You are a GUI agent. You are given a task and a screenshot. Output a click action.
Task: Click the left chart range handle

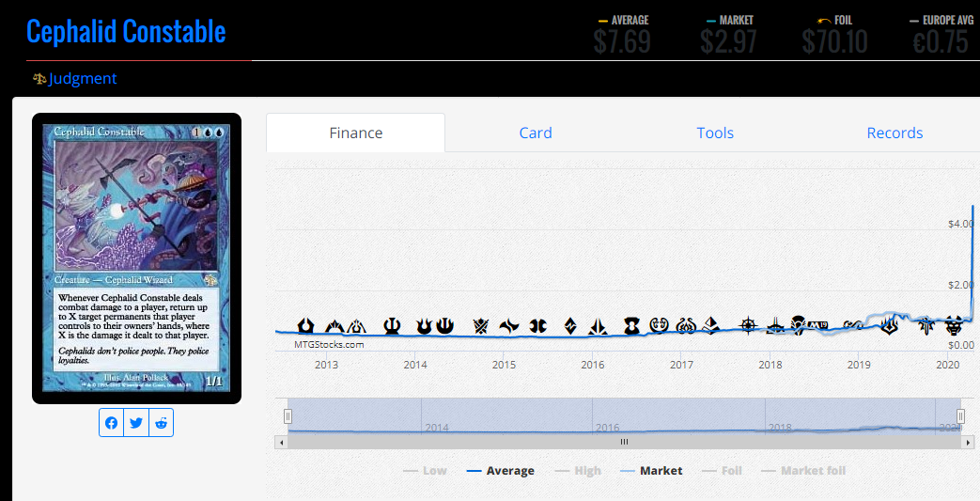[x=288, y=416]
